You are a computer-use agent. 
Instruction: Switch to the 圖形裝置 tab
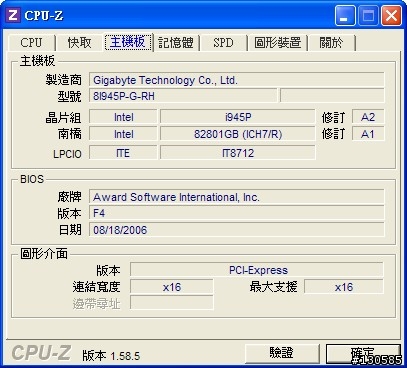tap(278, 43)
